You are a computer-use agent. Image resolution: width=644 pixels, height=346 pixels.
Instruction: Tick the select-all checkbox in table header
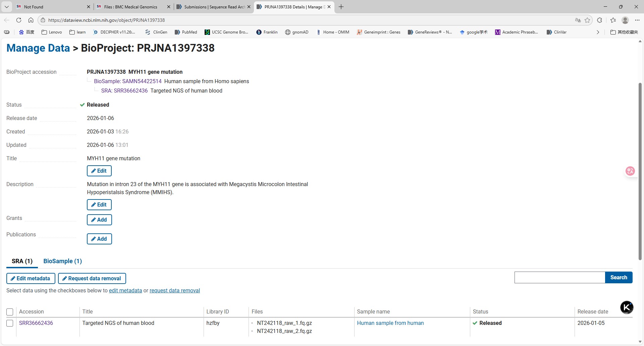[10, 312]
